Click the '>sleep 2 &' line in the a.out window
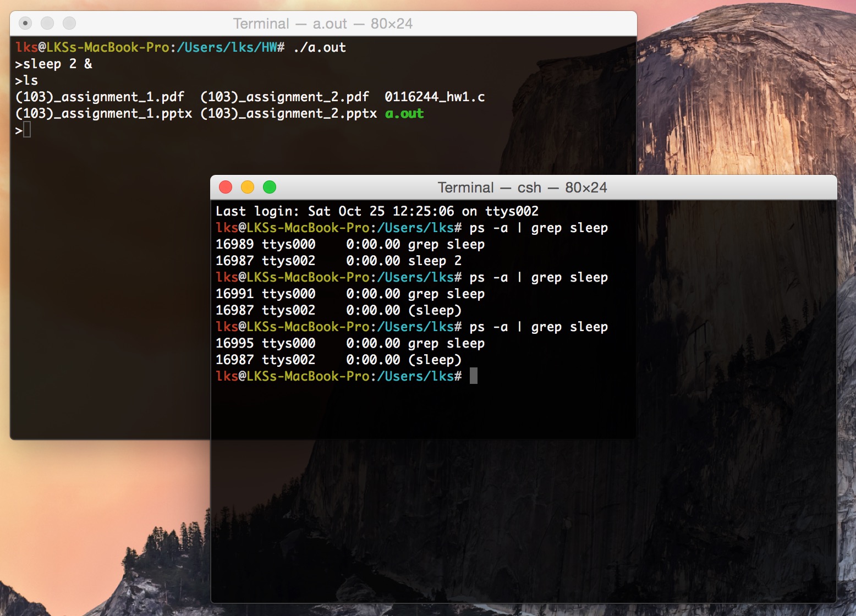 (54, 64)
